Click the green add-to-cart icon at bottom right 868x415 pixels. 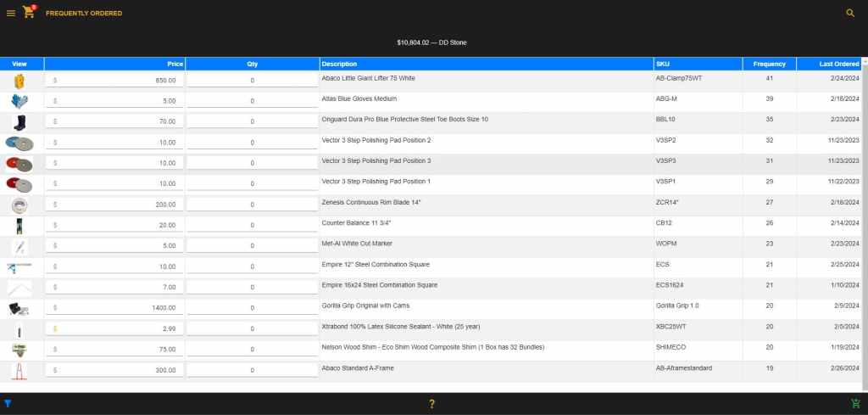point(854,404)
